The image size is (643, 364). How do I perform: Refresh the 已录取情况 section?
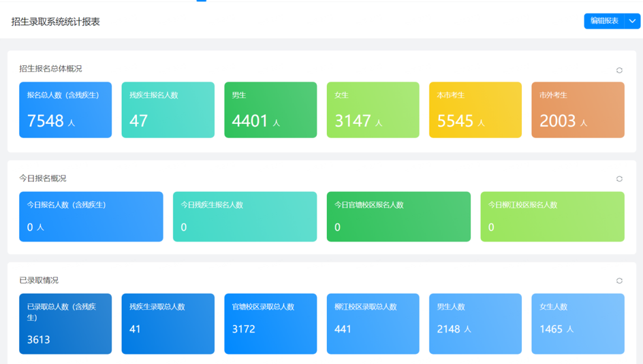point(619,281)
